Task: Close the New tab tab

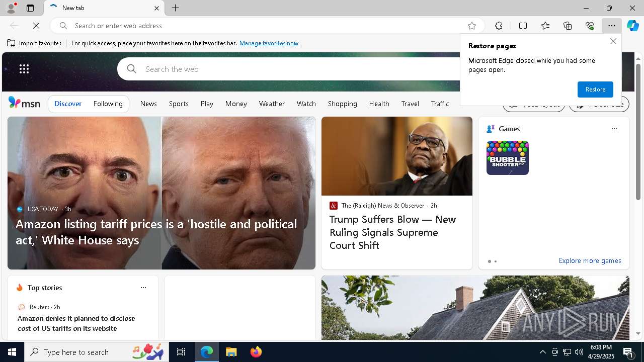Action: click(x=156, y=8)
